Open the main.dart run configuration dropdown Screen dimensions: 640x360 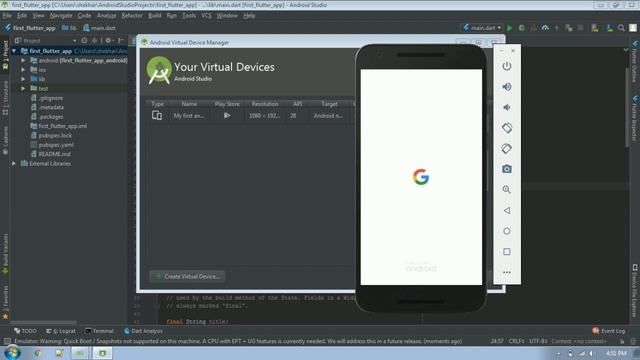tap(482, 28)
